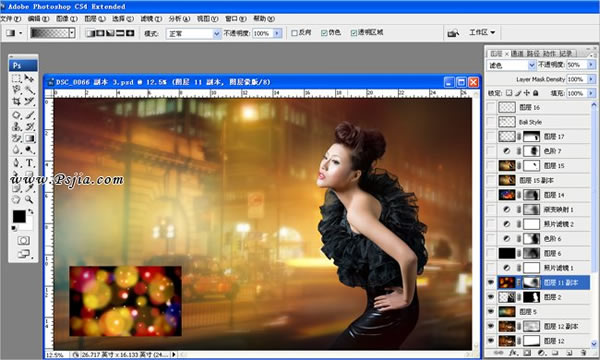Click the lock image pixels brush icon

[x=518, y=93]
